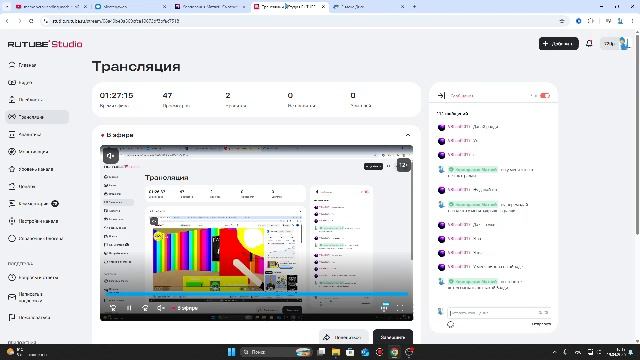Open a new browser tab
The image size is (640, 360).
[414, 7]
